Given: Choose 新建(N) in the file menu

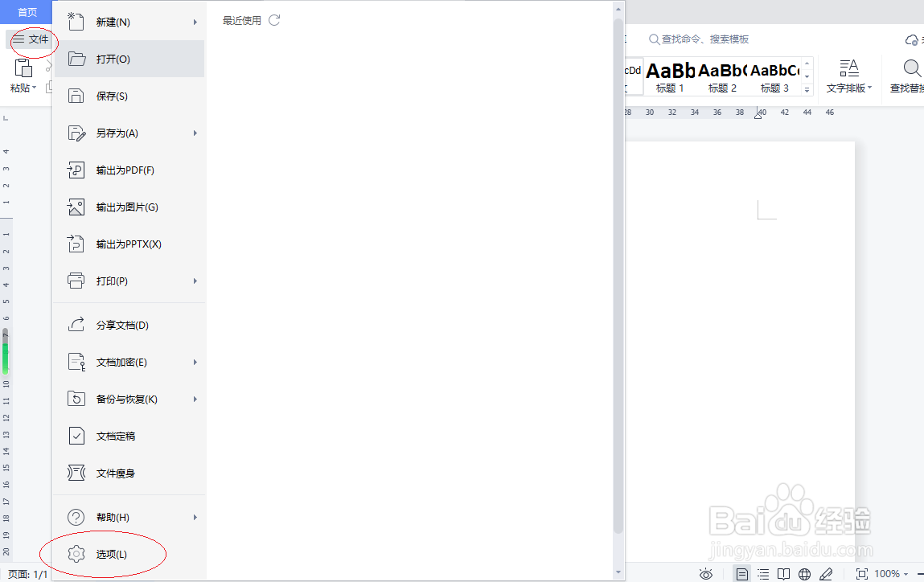Looking at the screenshot, I should pos(129,22).
